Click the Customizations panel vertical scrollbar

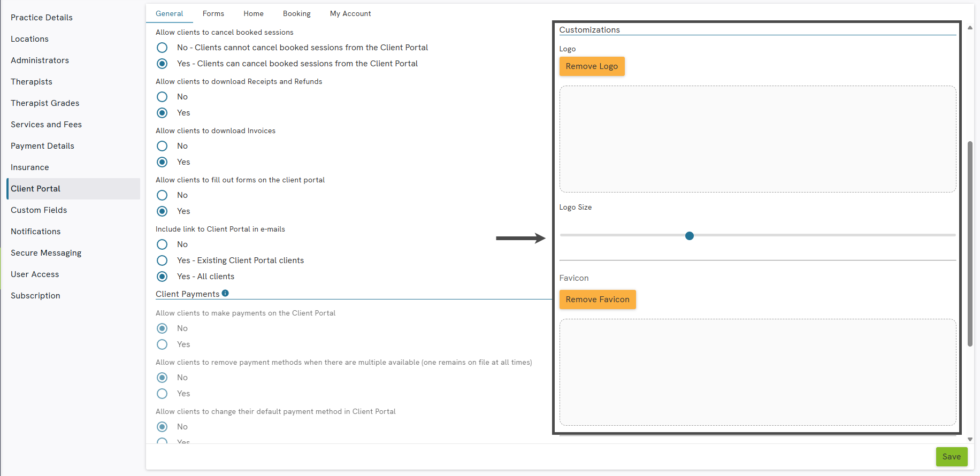[970, 243]
